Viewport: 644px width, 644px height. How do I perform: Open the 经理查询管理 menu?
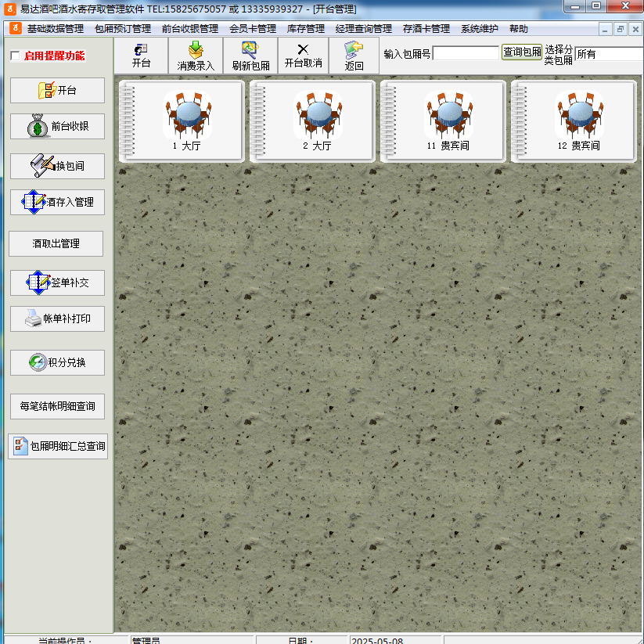(364, 29)
